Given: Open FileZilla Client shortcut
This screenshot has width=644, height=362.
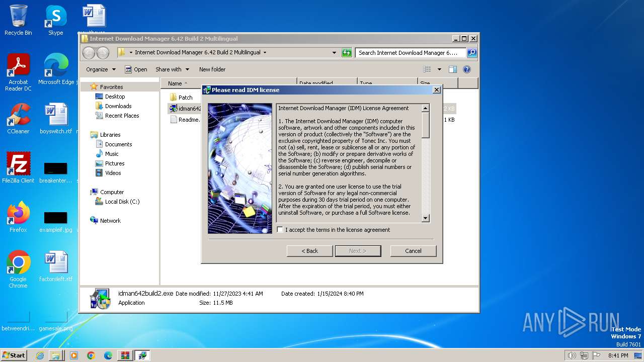Looking at the screenshot, I should point(18,167).
